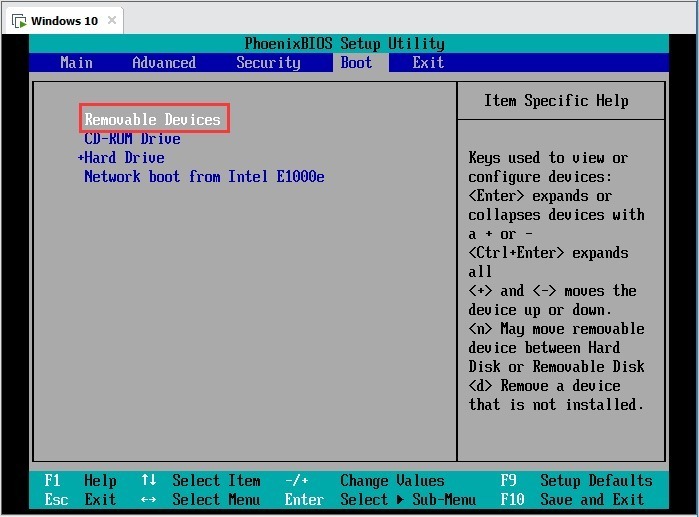Click the Item Specific Help header
This screenshot has height=517, width=699.
coord(556,100)
